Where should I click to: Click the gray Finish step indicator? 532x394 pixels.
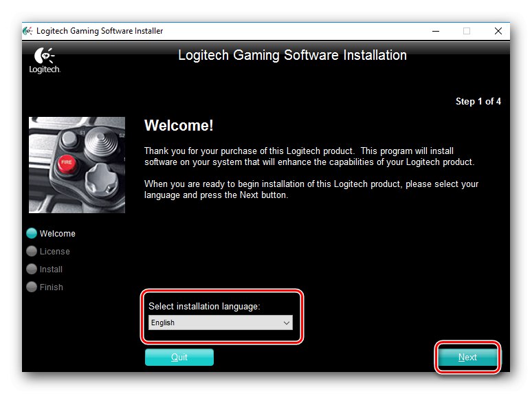pyautogui.click(x=32, y=287)
